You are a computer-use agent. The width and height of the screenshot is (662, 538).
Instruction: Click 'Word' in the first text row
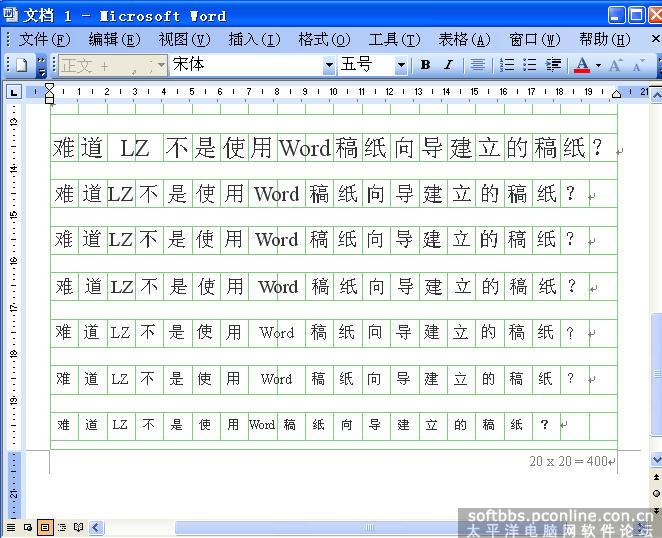coord(305,147)
